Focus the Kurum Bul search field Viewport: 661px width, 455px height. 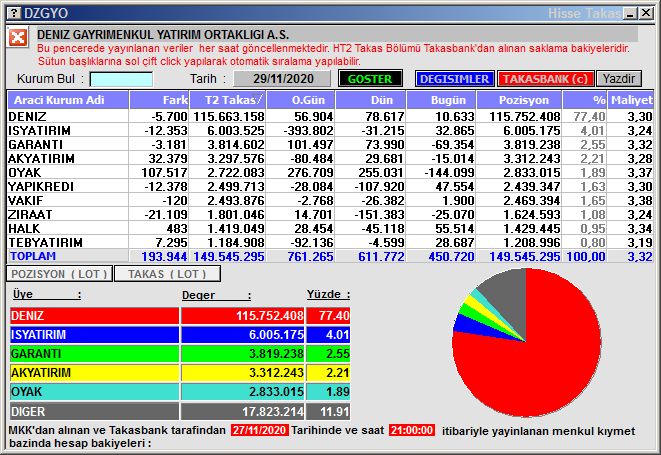tap(121, 79)
